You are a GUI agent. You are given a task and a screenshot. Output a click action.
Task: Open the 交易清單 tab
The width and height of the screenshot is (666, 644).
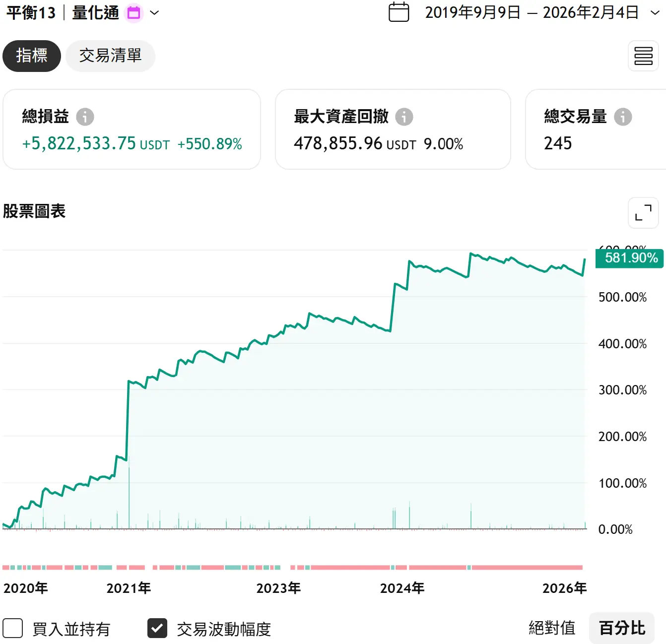tap(110, 56)
